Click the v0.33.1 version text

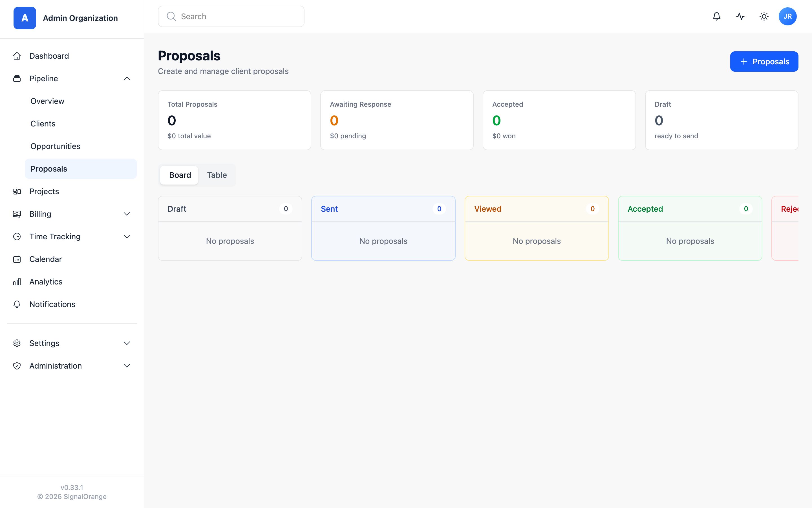[72, 487]
